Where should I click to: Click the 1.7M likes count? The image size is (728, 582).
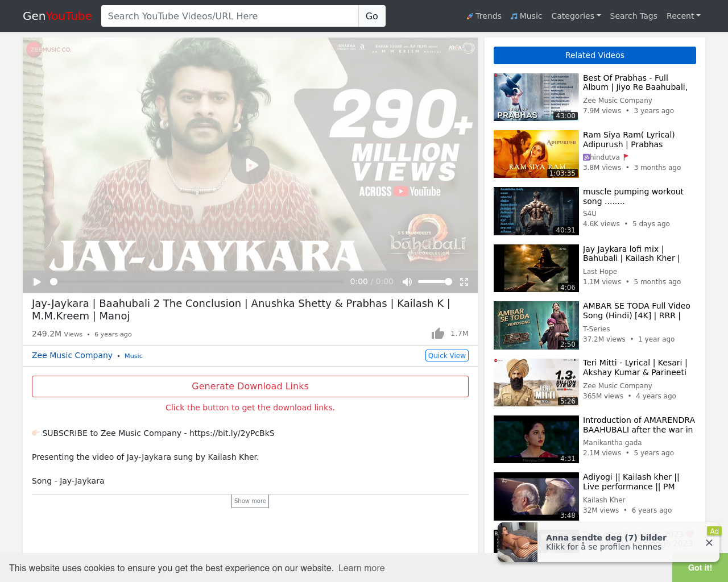click(x=460, y=334)
